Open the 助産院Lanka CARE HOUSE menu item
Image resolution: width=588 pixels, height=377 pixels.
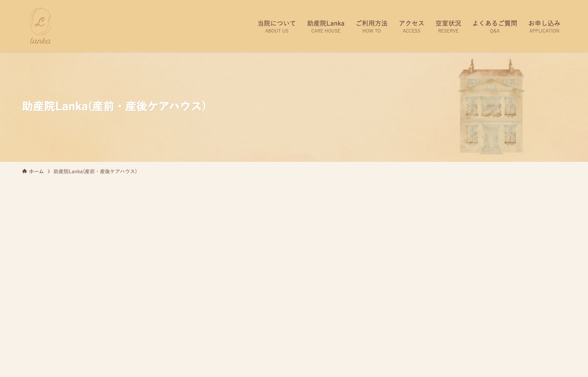click(x=326, y=26)
